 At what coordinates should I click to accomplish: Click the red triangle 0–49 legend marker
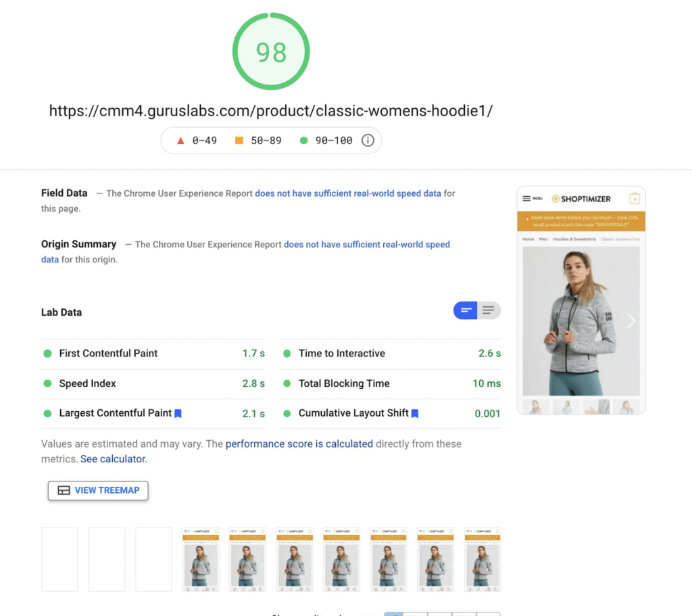click(180, 141)
